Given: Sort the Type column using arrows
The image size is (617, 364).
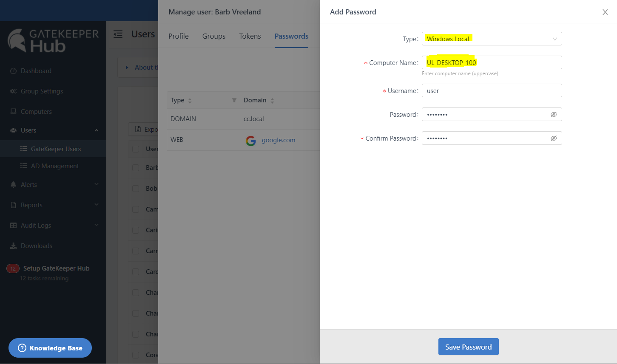Looking at the screenshot, I should (190, 101).
